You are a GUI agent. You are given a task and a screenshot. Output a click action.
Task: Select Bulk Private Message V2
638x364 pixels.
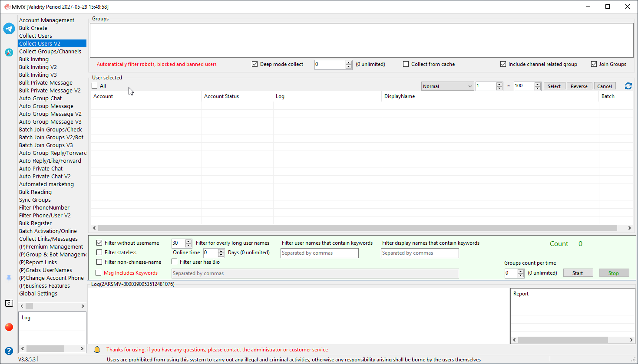point(50,90)
